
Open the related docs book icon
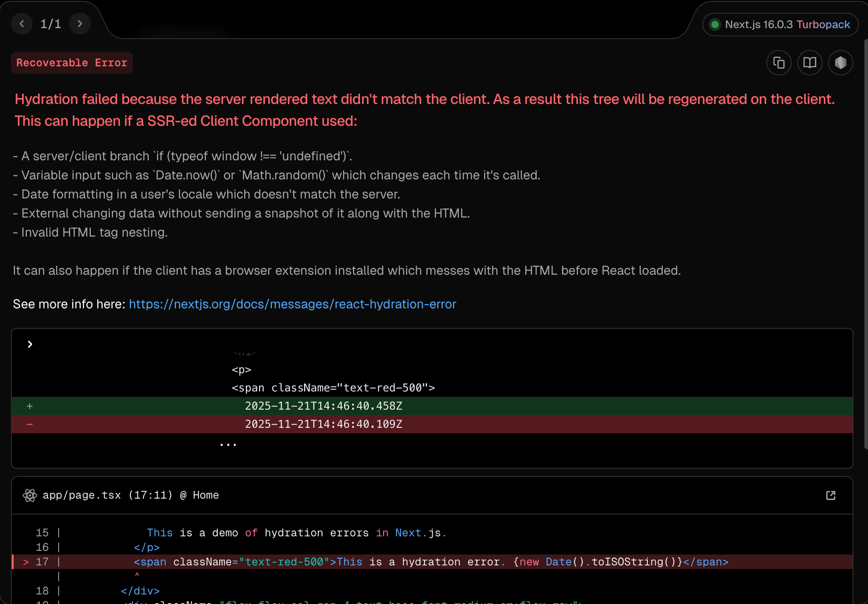tap(810, 63)
